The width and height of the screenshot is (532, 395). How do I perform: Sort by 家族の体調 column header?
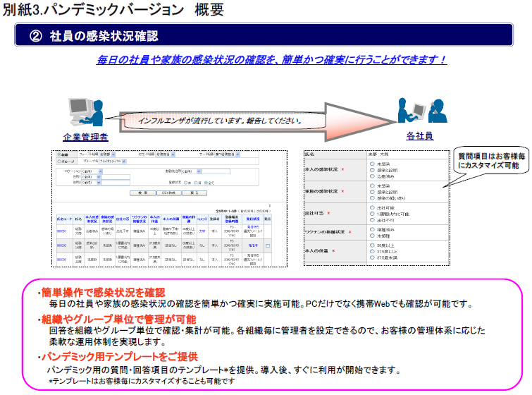tap(189, 219)
